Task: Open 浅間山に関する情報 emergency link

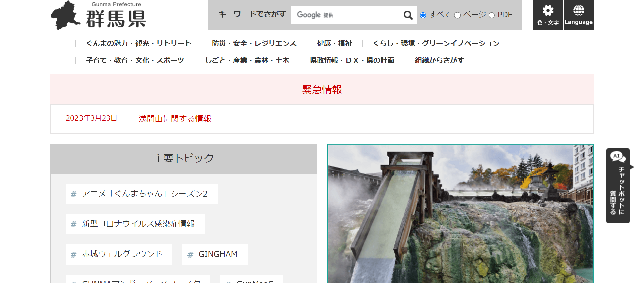Action: click(175, 119)
